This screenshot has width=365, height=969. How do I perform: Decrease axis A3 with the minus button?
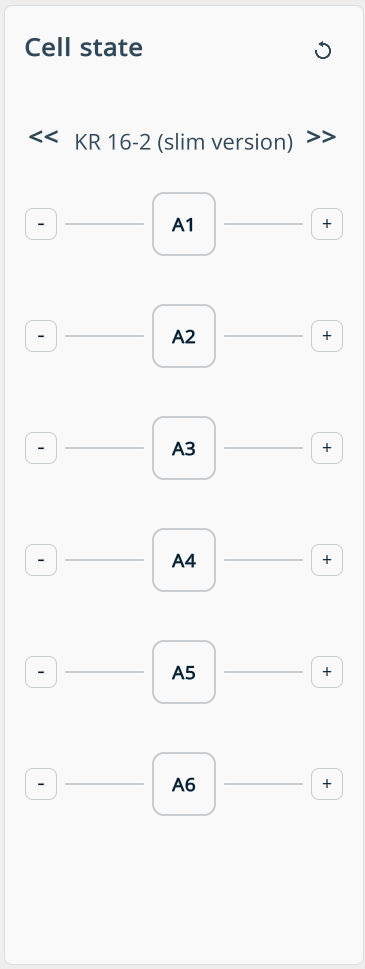point(41,448)
